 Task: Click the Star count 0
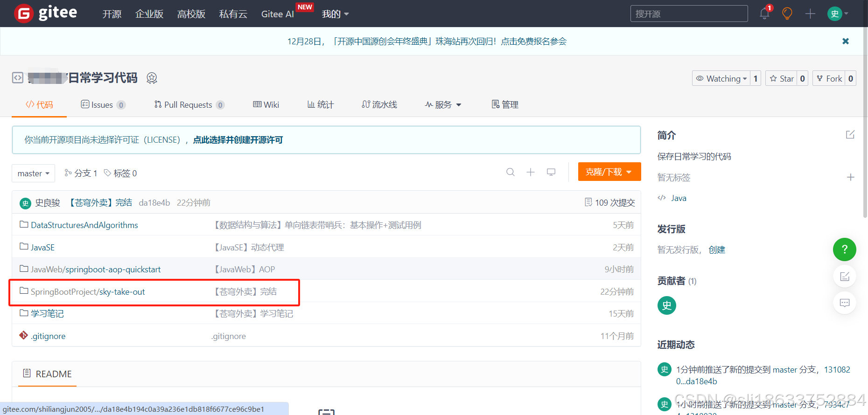point(803,78)
